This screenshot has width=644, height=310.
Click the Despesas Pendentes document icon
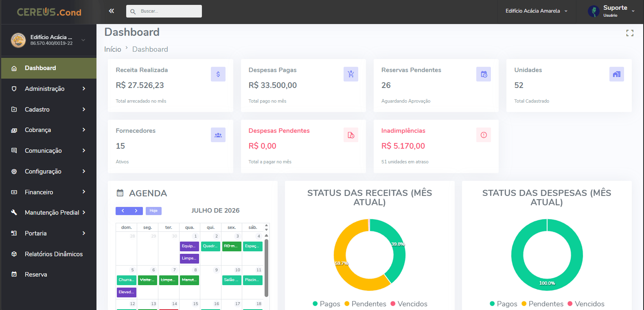(x=351, y=135)
